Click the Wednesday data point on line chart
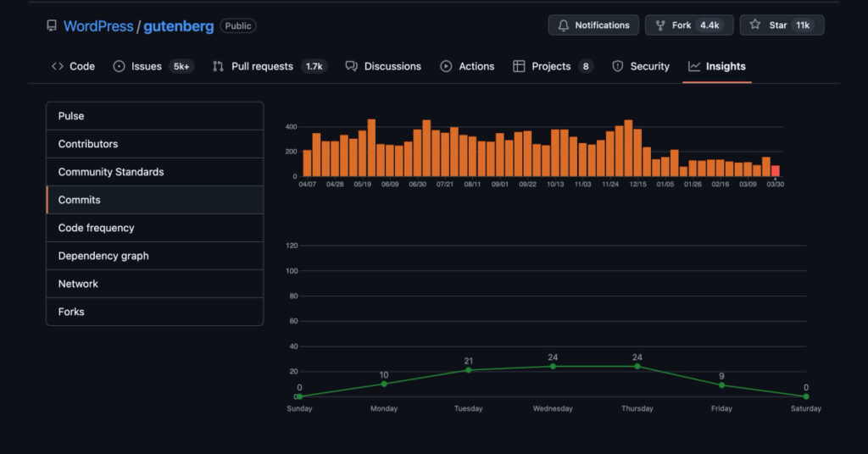This screenshot has height=454, width=868. [553, 366]
